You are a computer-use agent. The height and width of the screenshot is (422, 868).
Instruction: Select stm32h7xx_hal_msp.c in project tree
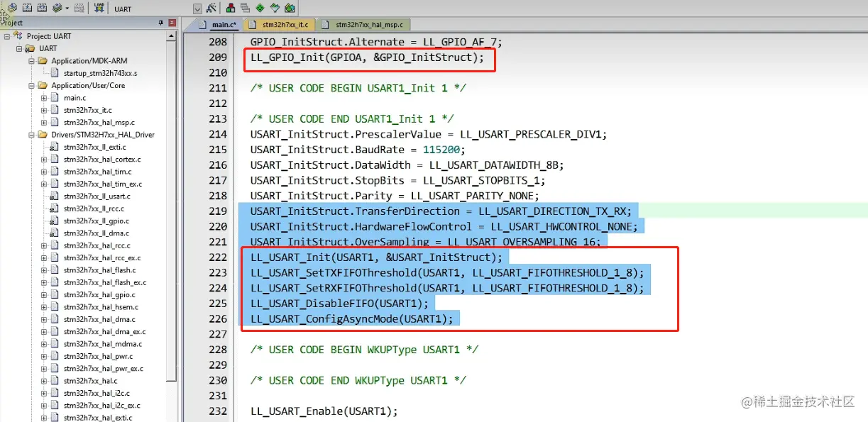[x=99, y=123]
